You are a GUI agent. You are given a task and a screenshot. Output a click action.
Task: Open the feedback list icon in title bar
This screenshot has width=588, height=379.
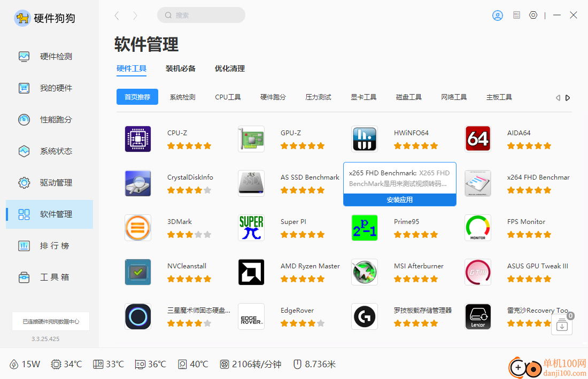tap(517, 16)
